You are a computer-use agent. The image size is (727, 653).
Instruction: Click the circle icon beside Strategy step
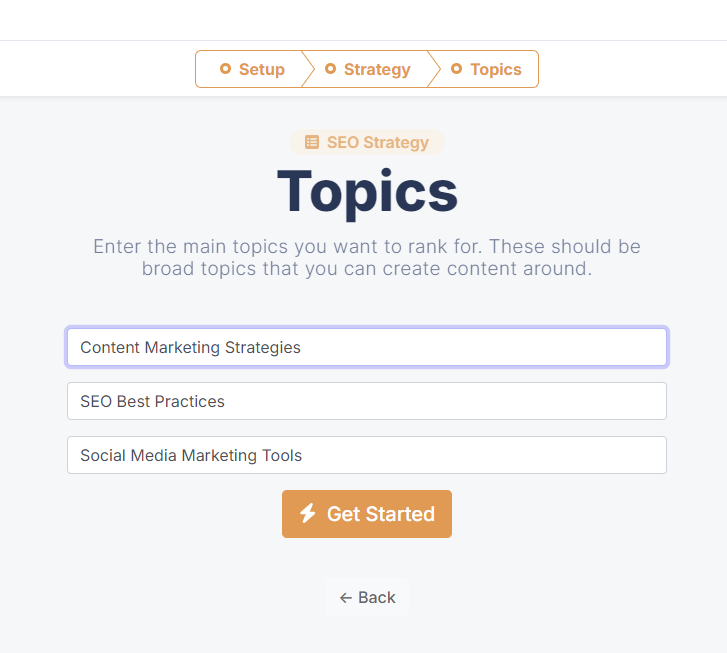tap(330, 69)
